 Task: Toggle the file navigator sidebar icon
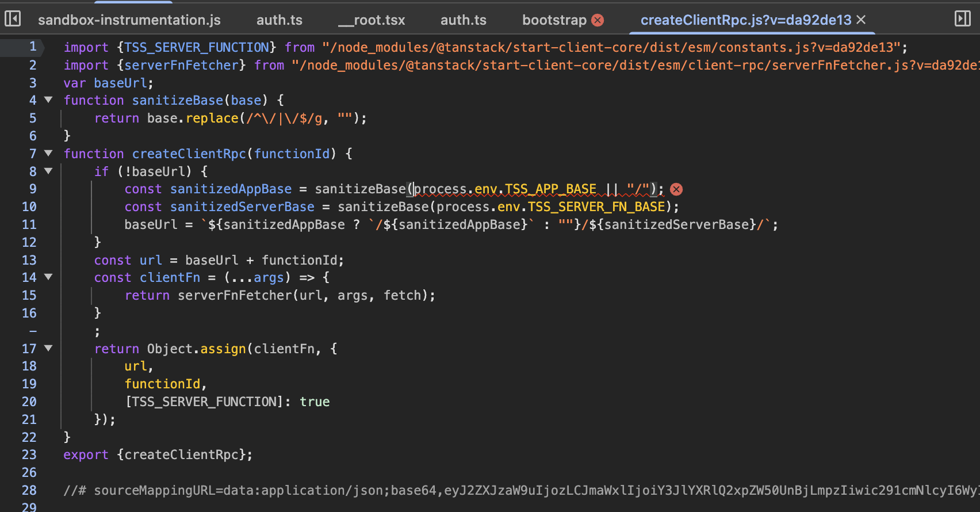point(13,19)
